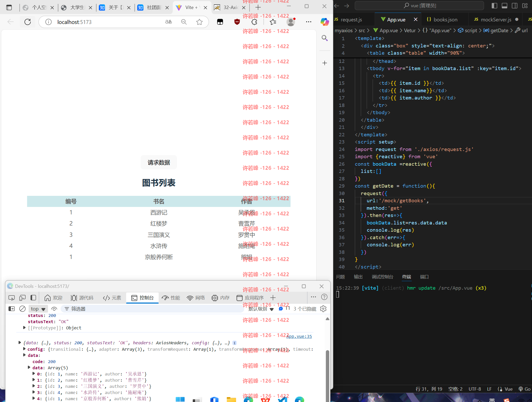Collapse the data property in console
Image resolution: width=532 pixels, height=402 pixels.
click(24, 355)
